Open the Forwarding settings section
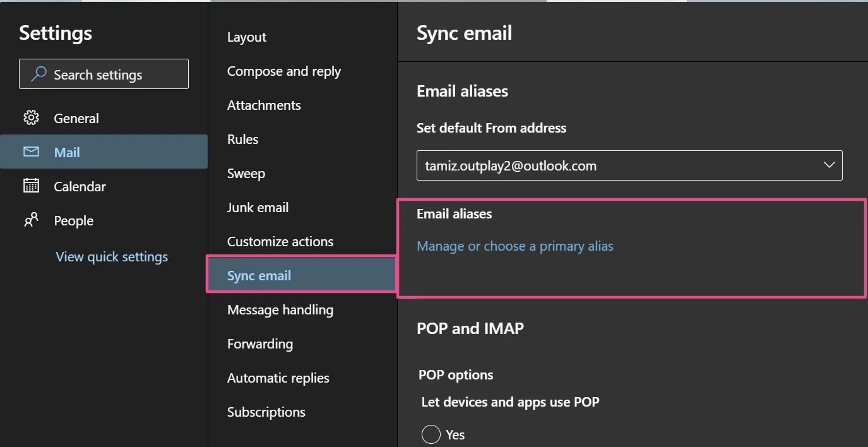This screenshot has height=447, width=868. (260, 343)
